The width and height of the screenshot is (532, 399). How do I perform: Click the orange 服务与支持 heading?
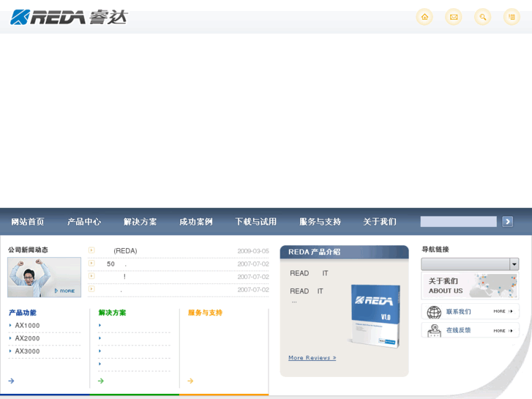point(205,313)
